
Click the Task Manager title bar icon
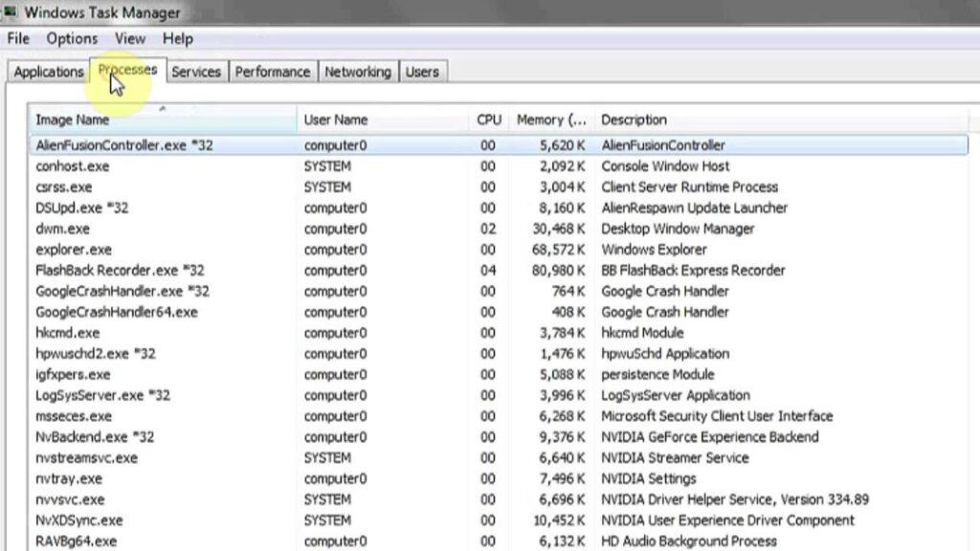(10, 11)
